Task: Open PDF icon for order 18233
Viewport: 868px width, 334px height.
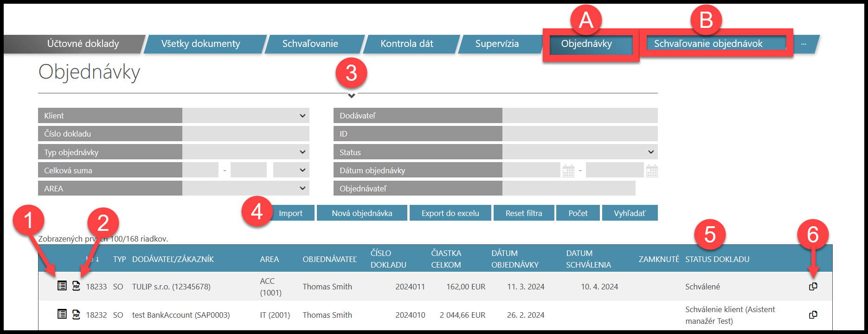Action: (x=76, y=286)
